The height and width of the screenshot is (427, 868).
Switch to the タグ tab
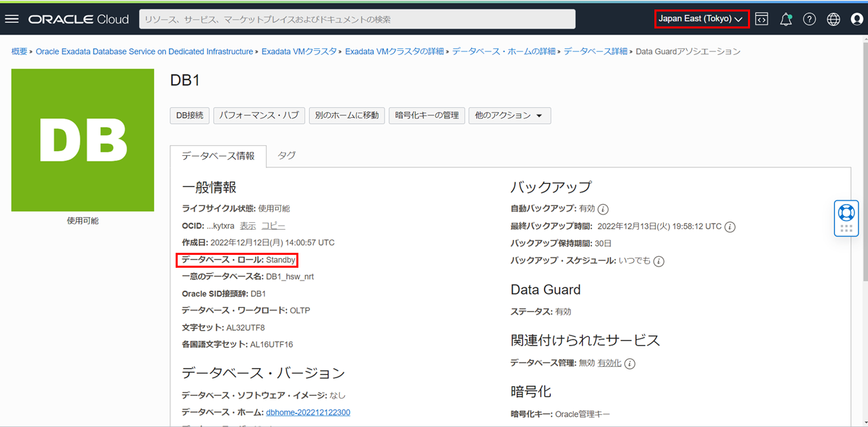[287, 156]
